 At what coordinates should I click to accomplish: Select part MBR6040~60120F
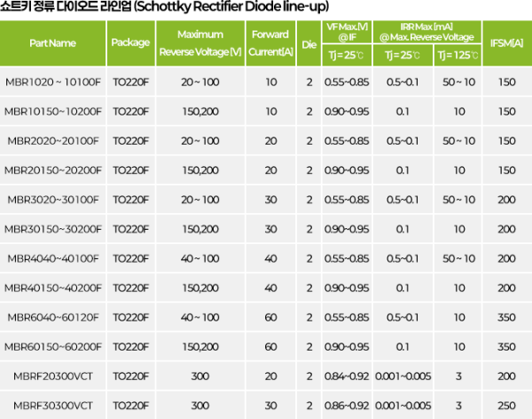tap(53, 317)
